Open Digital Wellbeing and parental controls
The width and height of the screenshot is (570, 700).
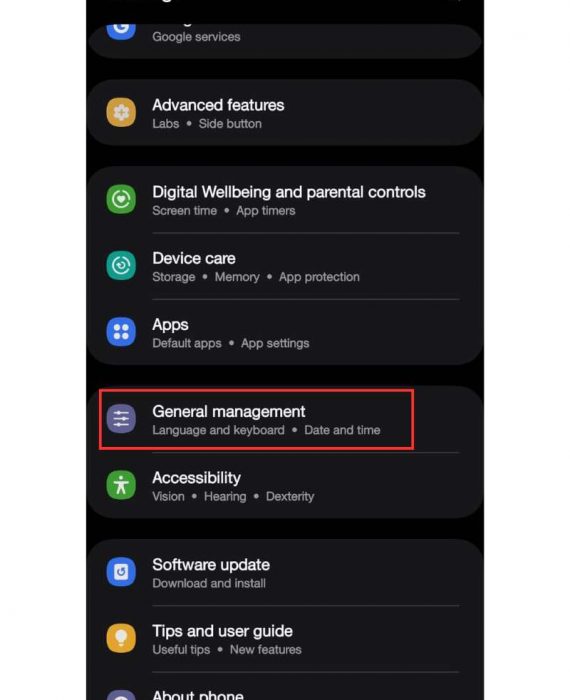point(285,200)
